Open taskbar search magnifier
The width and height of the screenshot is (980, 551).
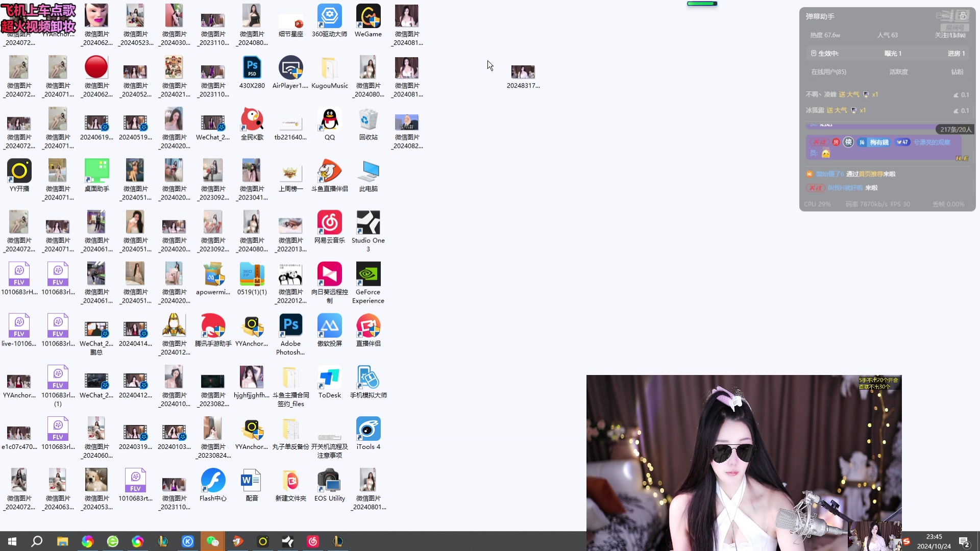[37, 541]
